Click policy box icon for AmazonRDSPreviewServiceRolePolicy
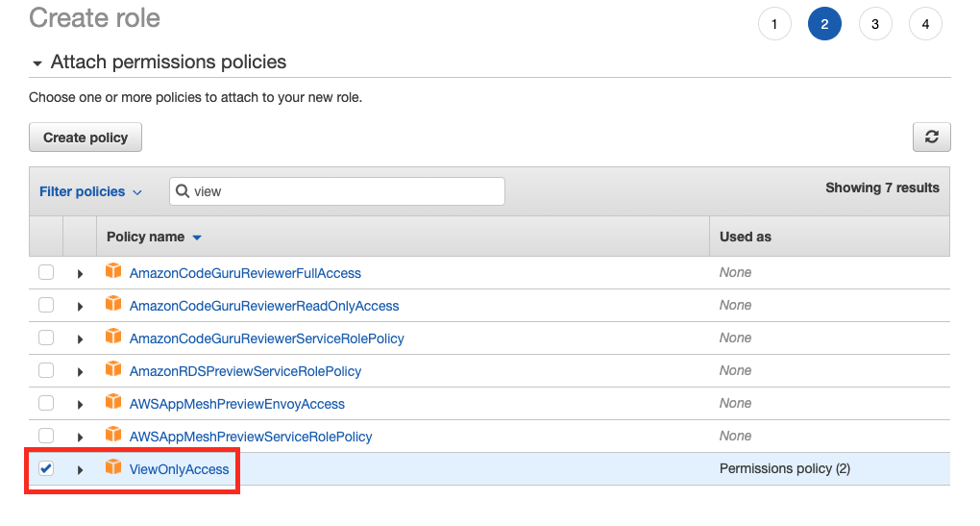Screen dimensions: 980x526 pos(113,368)
